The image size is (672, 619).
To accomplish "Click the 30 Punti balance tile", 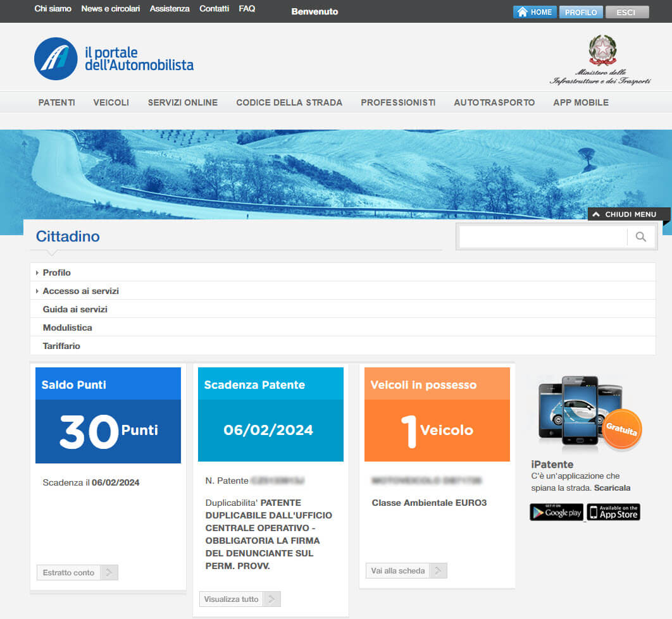I will 108,431.
